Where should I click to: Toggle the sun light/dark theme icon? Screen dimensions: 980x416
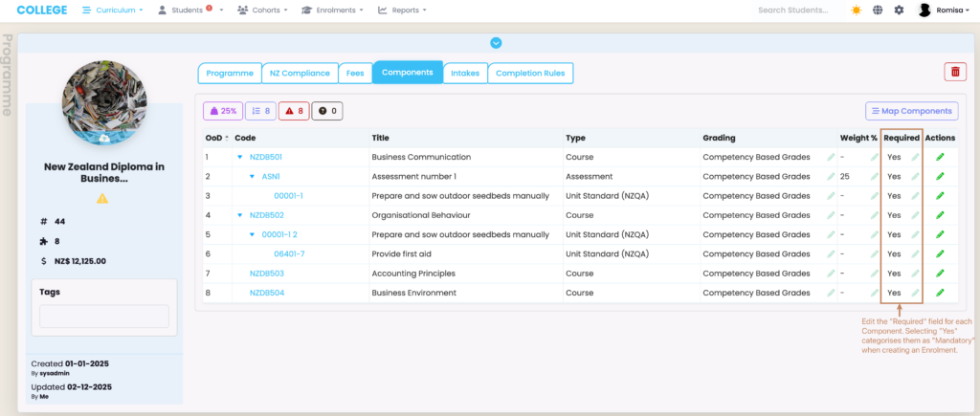click(856, 11)
